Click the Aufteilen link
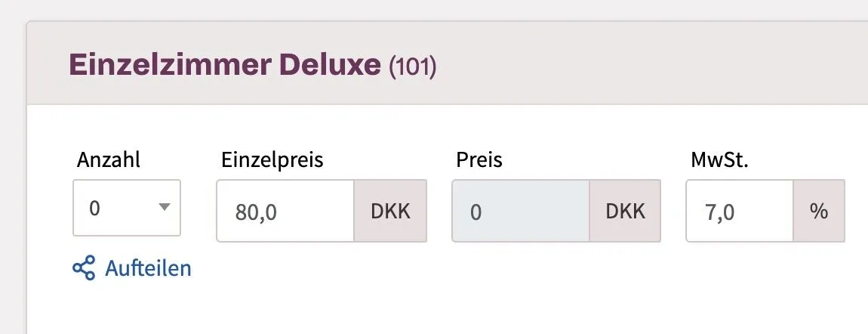The height and width of the screenshot is (334, 868). pyautogui.click(x=148, y=268)
